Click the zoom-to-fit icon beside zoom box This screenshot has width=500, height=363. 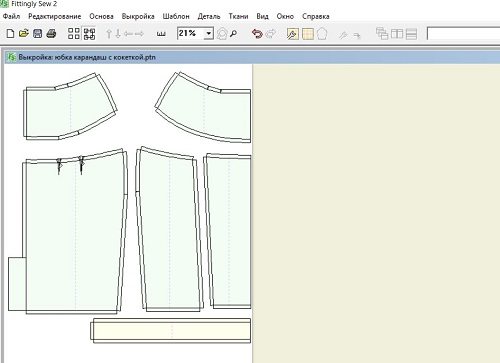pos(222,34)
